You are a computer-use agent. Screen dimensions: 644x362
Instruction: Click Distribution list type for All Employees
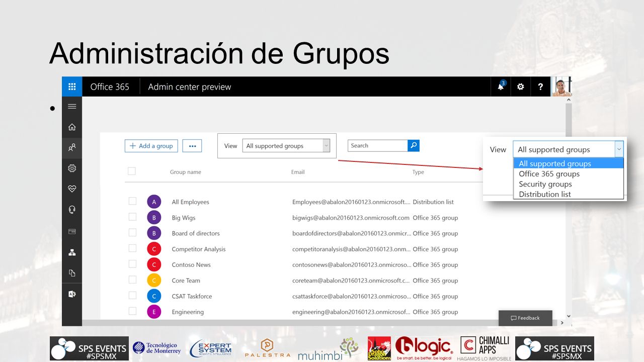433,202
